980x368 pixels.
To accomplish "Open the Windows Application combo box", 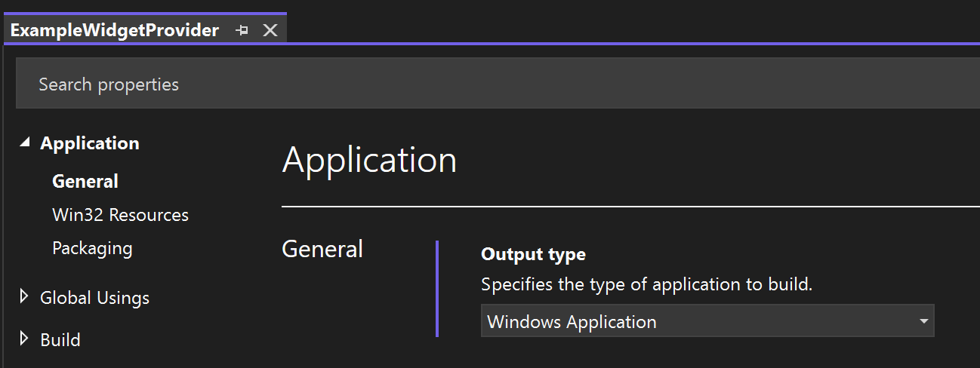I will point(698,322).
